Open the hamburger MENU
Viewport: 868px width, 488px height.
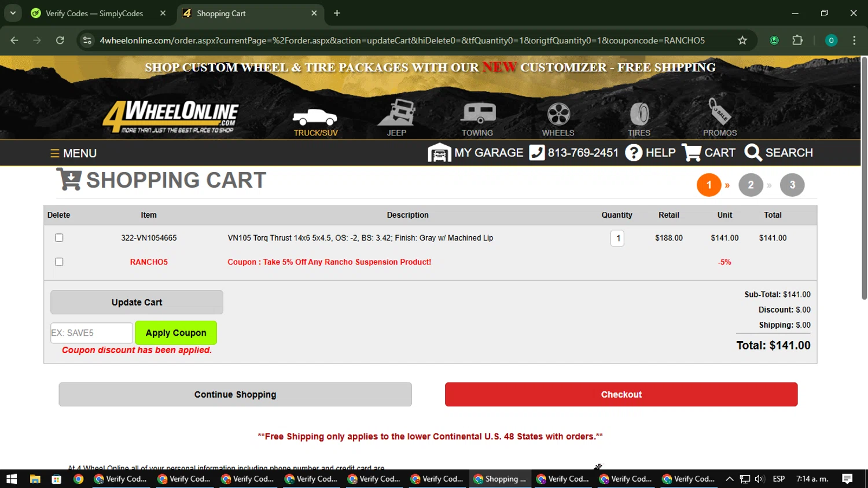click(x=73, y=153)
